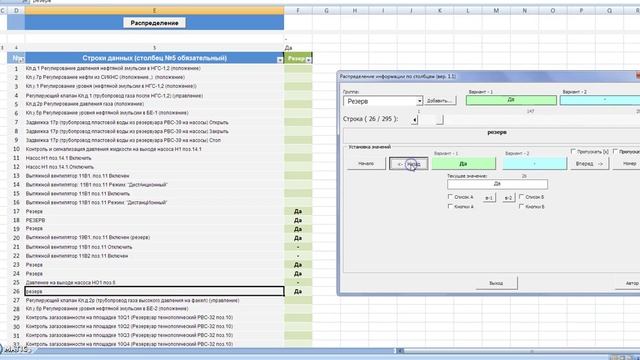
Task: Select column H header
Action: [x=354, y=11]
